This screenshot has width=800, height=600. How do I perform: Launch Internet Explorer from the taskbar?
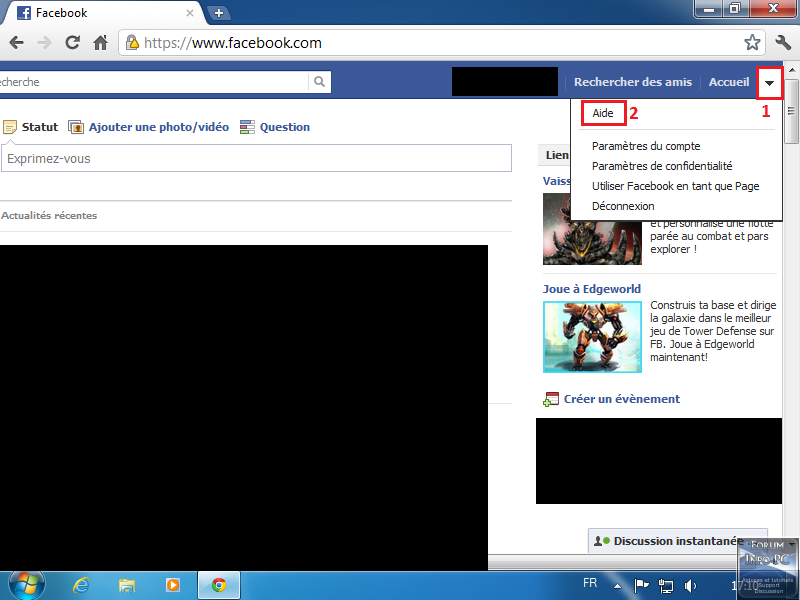tap(81, 585)
